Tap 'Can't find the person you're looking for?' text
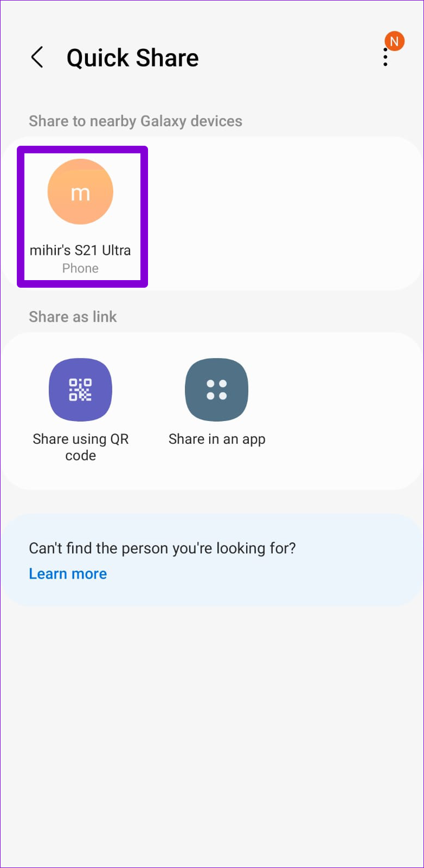Screen dimensions: 424x868 click(162, 548)
